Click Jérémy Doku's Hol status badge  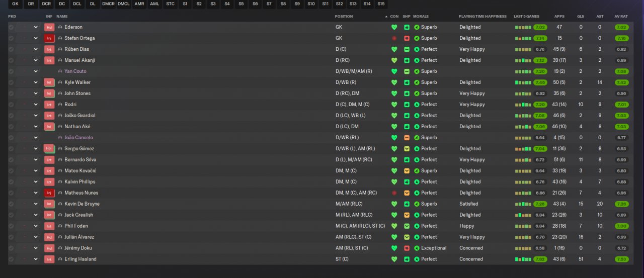pyautogui.click(x=49, y=248)
